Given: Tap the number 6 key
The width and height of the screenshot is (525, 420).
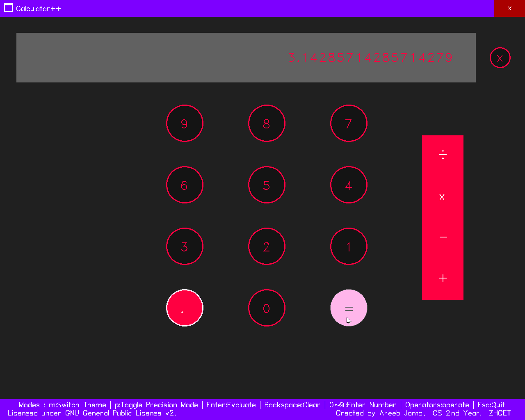Looking at the screenshot, I should (x=185, y=185).
